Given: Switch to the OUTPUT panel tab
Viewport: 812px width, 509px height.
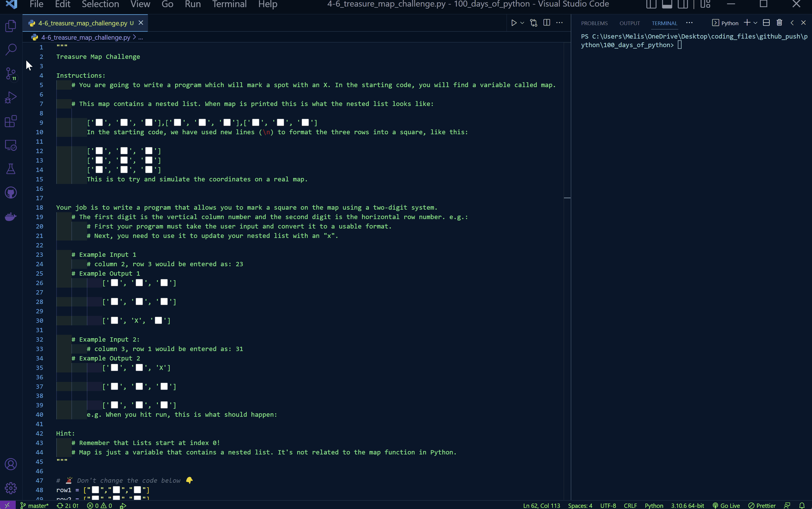Looking at the screenshot, I should click(629, 23).
